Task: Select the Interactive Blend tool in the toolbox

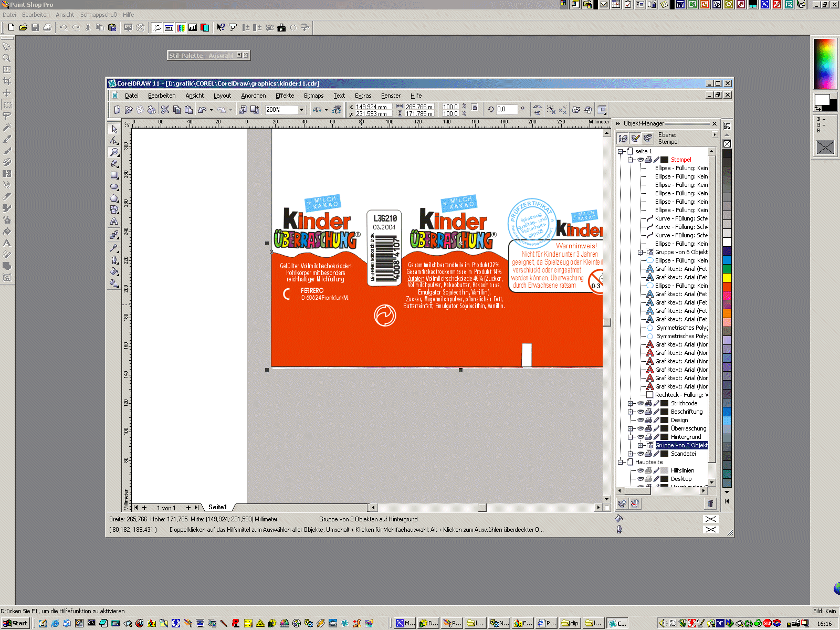Action: [x=114, y=236]
